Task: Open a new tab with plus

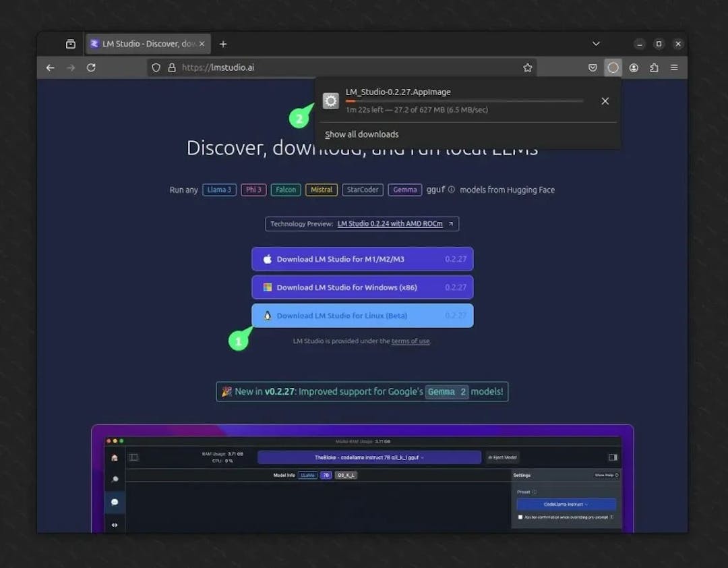Action: pos(223,44)
